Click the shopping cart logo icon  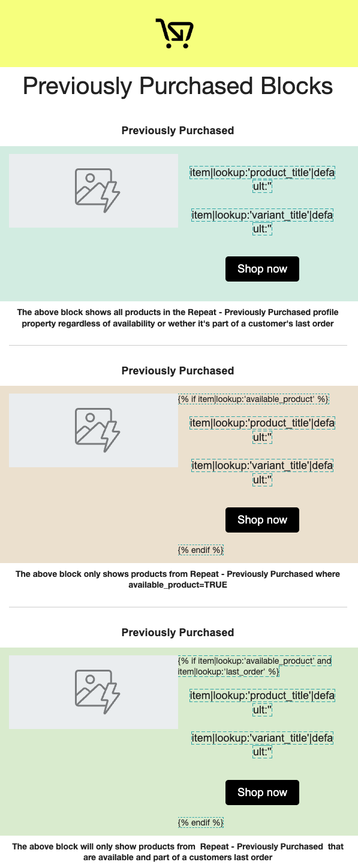pos(176,33)
